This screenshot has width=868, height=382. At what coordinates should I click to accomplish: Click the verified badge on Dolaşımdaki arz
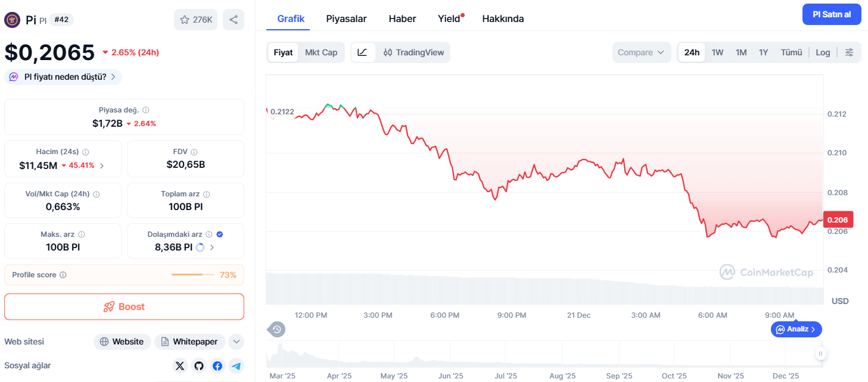coord(220,234)
